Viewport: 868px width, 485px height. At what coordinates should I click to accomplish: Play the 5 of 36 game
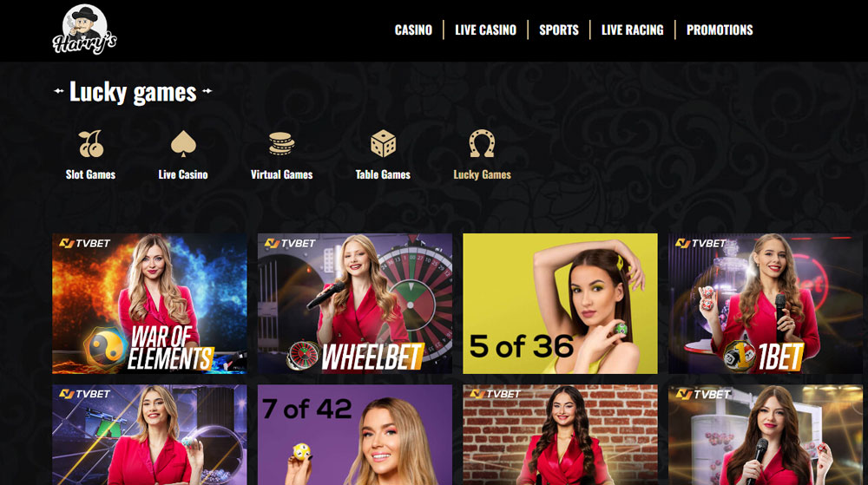click(560, 304)
